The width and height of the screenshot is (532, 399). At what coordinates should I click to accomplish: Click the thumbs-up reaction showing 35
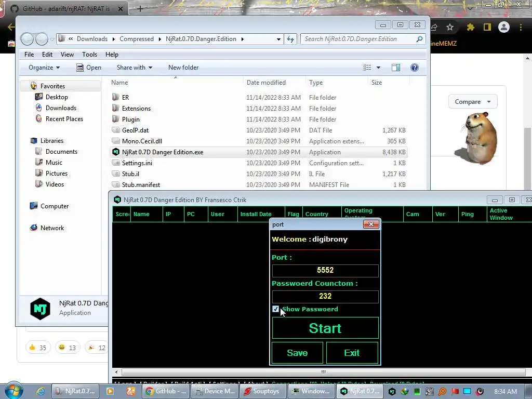[x=37, y=348]
